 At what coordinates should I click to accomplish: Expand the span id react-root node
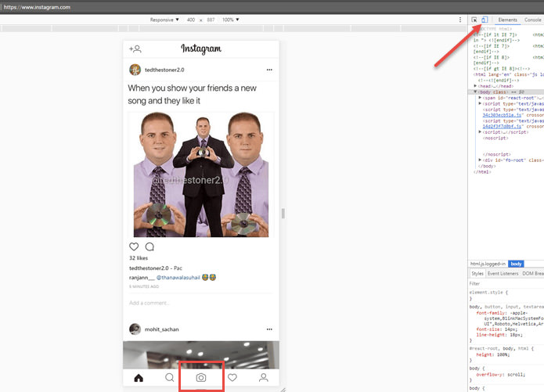(480, 98)
